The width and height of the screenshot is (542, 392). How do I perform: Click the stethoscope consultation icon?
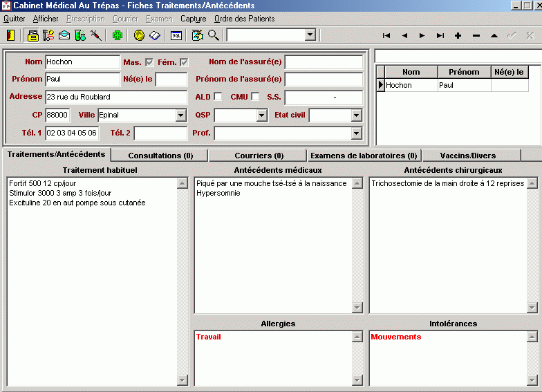click(48, 35)
